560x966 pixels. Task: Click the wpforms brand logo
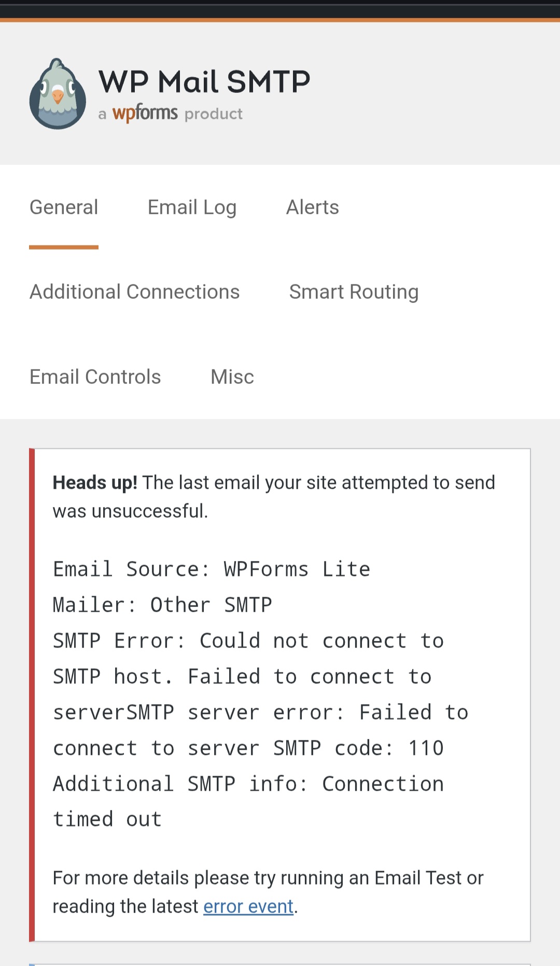[x=145, y=113]
